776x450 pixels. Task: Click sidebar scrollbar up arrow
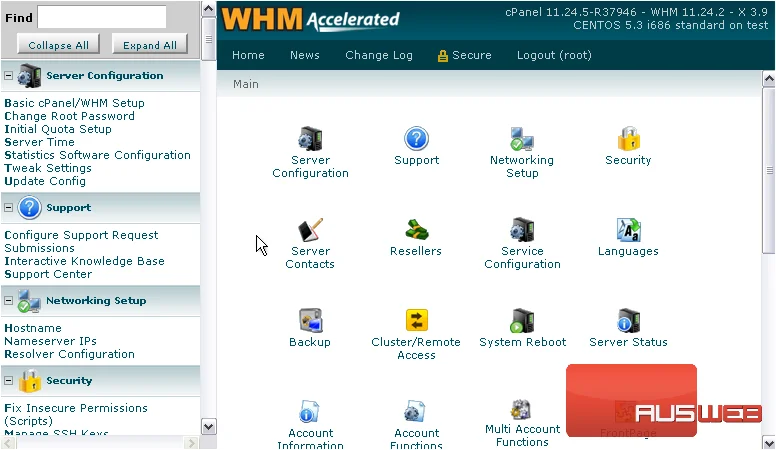(x=208, y=9)
